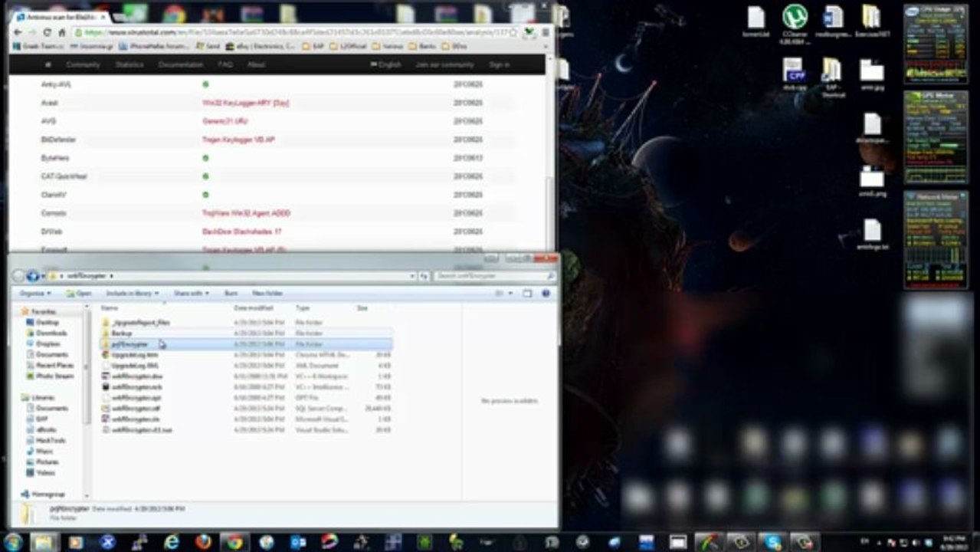Toggle the Explorer preview pane button
The width and height of the screenshot is (980, 552).
click(x=527, y=294)
